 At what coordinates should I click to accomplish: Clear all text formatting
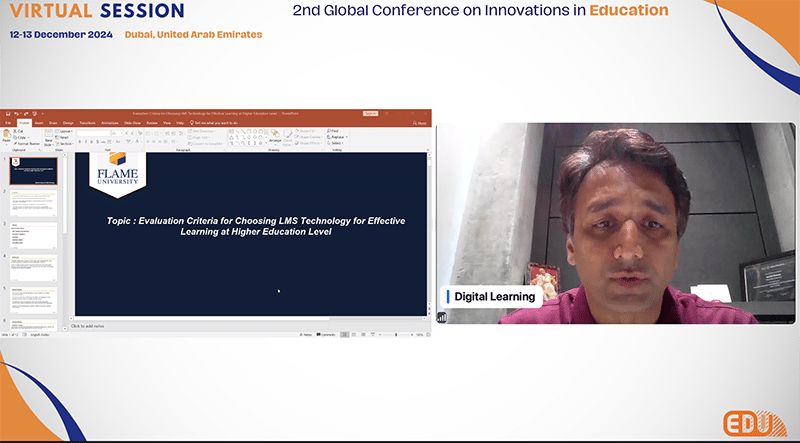140,133
